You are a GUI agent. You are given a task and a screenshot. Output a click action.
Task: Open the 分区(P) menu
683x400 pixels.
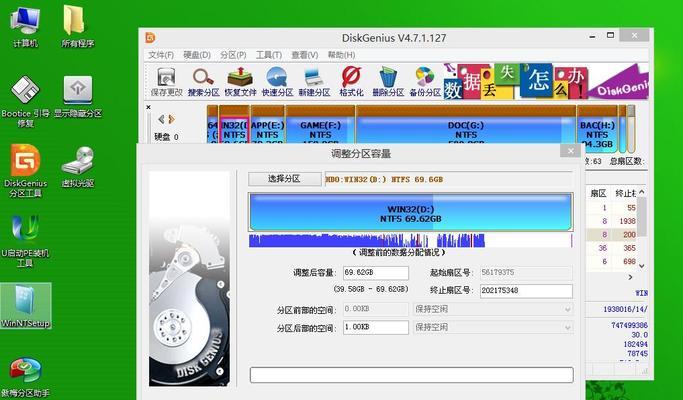(233, 55)
